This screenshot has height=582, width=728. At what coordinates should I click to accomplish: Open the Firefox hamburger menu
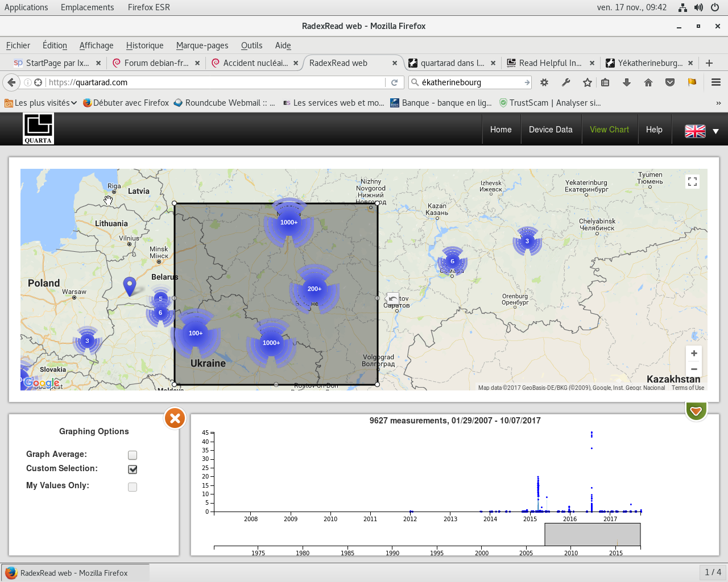click(x=716, y=82)
